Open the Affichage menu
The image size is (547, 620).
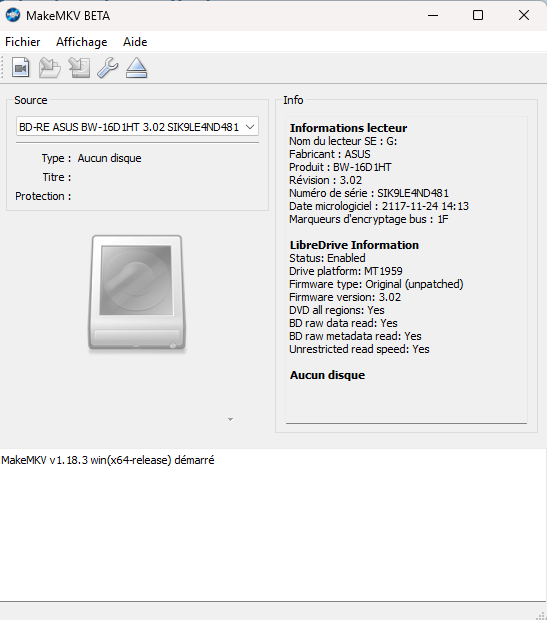(81, 42)
